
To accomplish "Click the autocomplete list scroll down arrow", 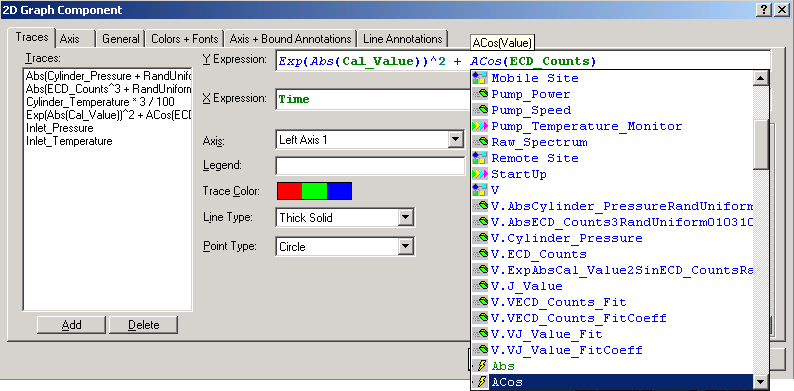I will (761, 382).
